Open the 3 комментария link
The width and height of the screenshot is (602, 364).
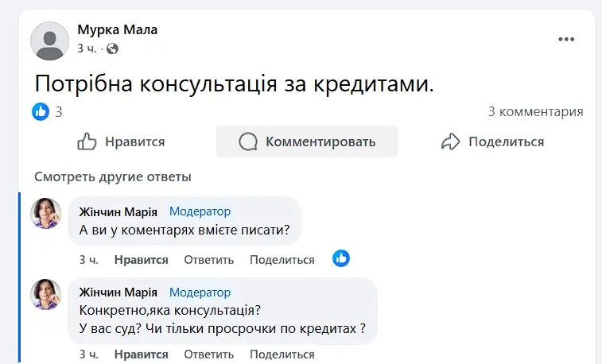535,111
